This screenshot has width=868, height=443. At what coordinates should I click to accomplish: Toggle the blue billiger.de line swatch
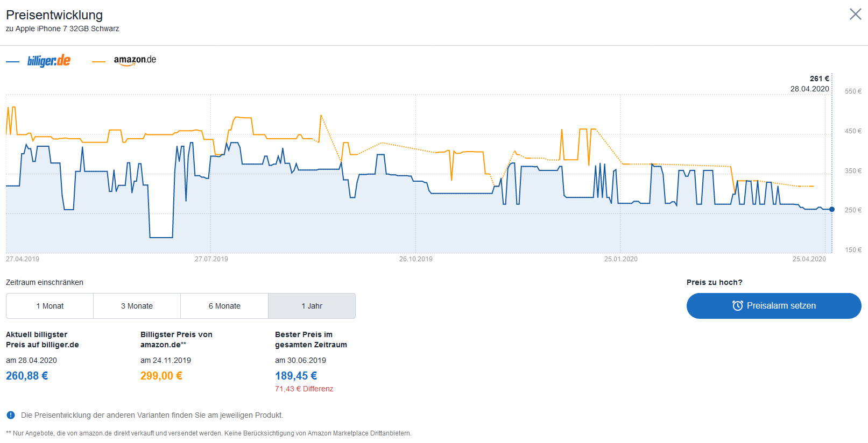pos(12,62)
